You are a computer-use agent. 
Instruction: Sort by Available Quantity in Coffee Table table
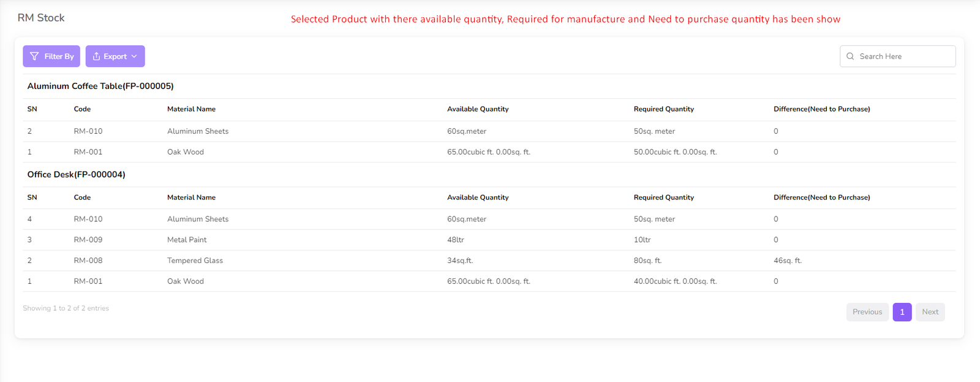(x=478, y=109)
